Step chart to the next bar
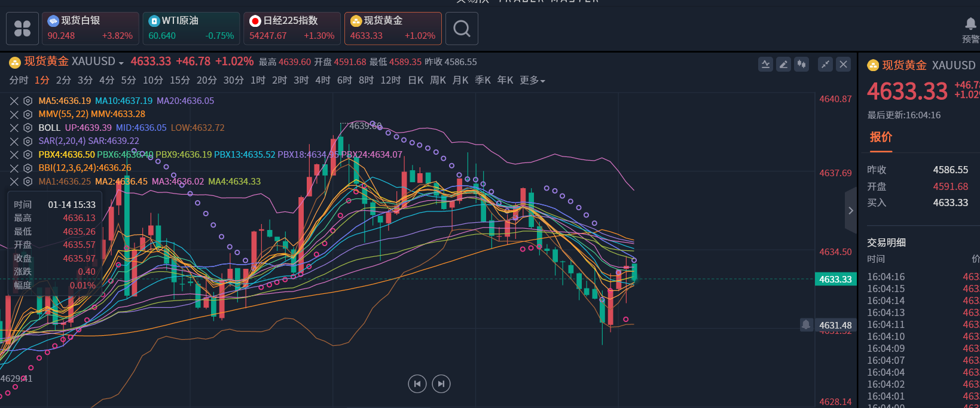This screenshot has width=980, height=408. [441, 384]
